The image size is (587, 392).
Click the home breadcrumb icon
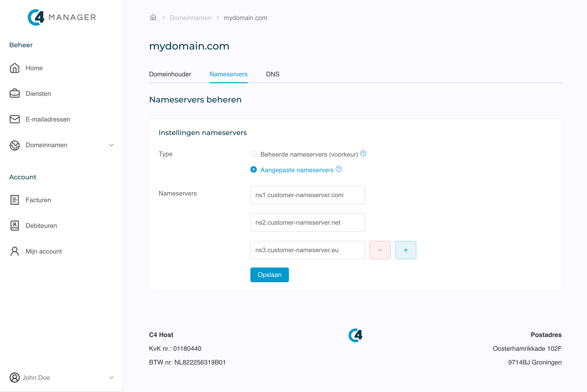coord(153,17)
